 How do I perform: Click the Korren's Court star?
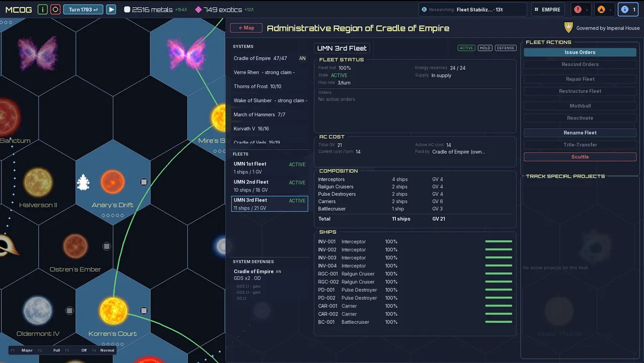tap(113, 311)
